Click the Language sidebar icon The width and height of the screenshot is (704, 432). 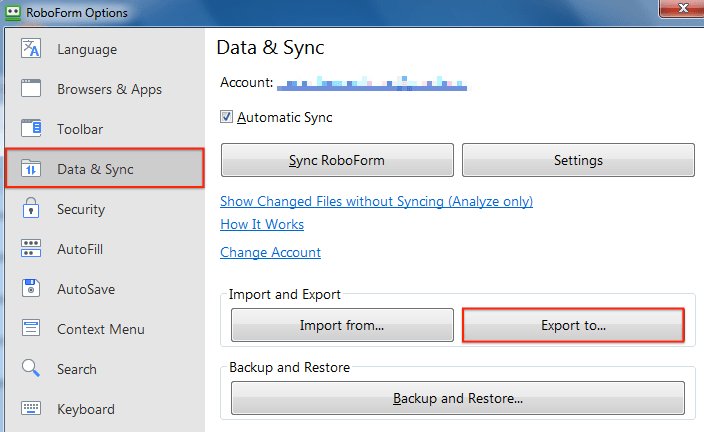[31, 48]
